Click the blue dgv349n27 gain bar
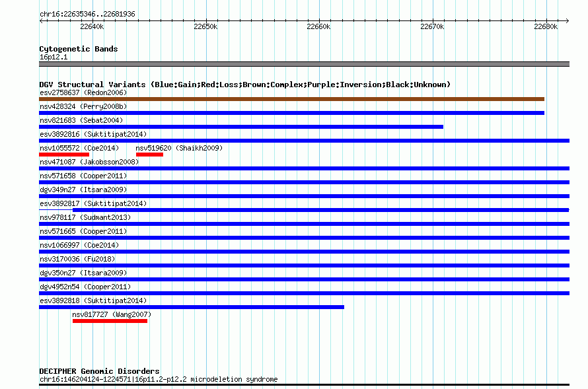The image size is (588, 389). pyautogui.click(x=304, y=196)
